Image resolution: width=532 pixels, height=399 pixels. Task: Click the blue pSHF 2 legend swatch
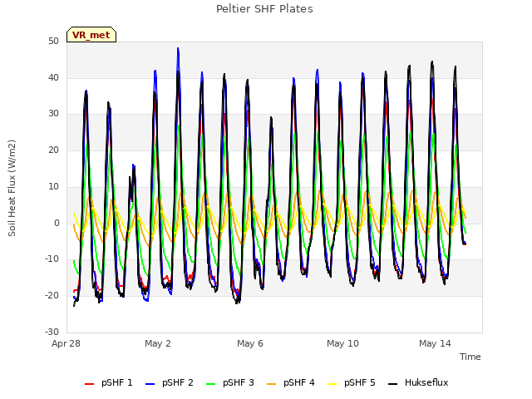click(150, 384)
